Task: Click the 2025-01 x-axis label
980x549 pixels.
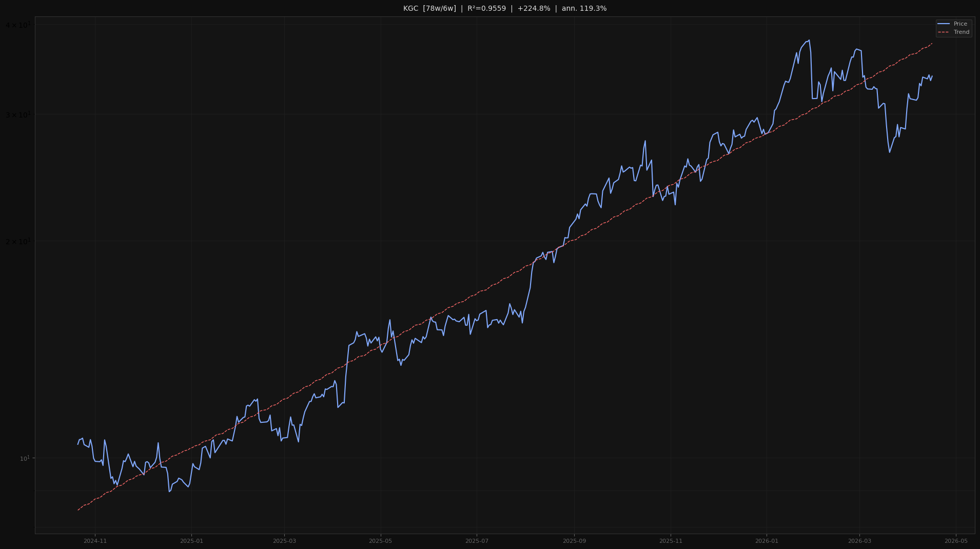Action: coord(191,541)
